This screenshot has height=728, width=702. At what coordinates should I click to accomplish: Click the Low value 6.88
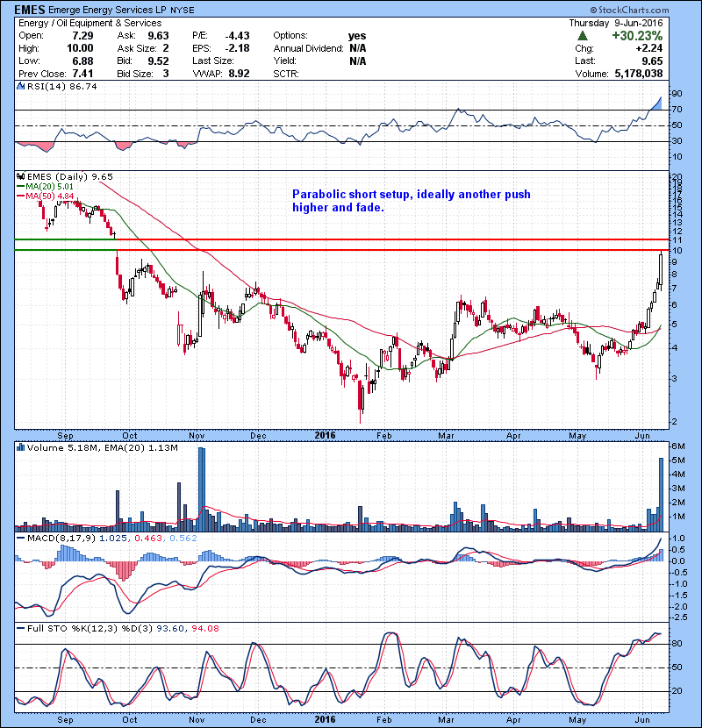coord(82,61)
